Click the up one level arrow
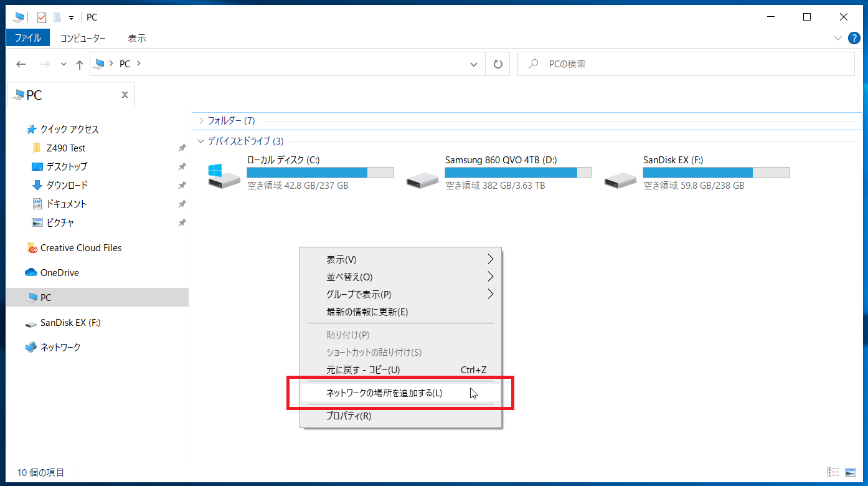 click(79, 64)
